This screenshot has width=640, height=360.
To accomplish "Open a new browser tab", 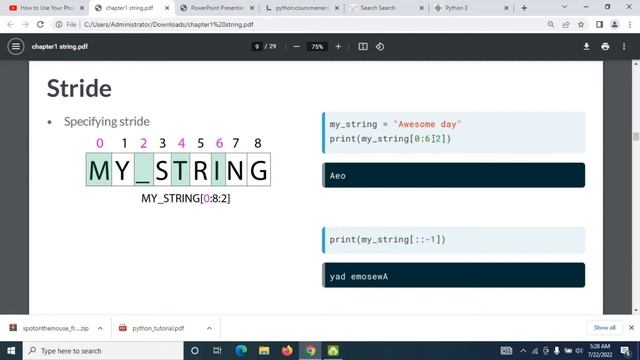I will tap(524, 8).
